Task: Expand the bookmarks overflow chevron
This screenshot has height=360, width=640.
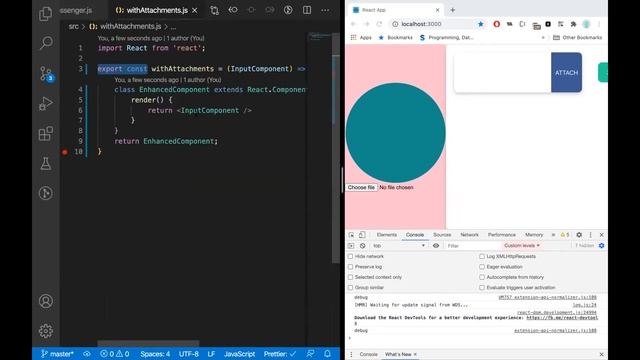Action: click(543, 38)
